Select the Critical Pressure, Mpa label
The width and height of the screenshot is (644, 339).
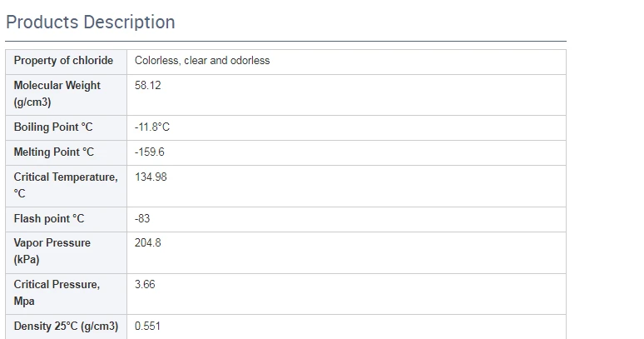(x=57, y=292)
